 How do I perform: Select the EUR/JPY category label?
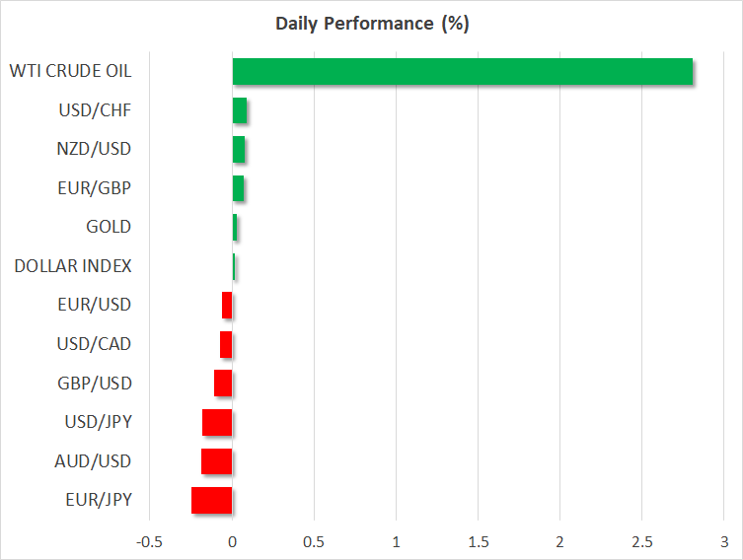(100, 501)
